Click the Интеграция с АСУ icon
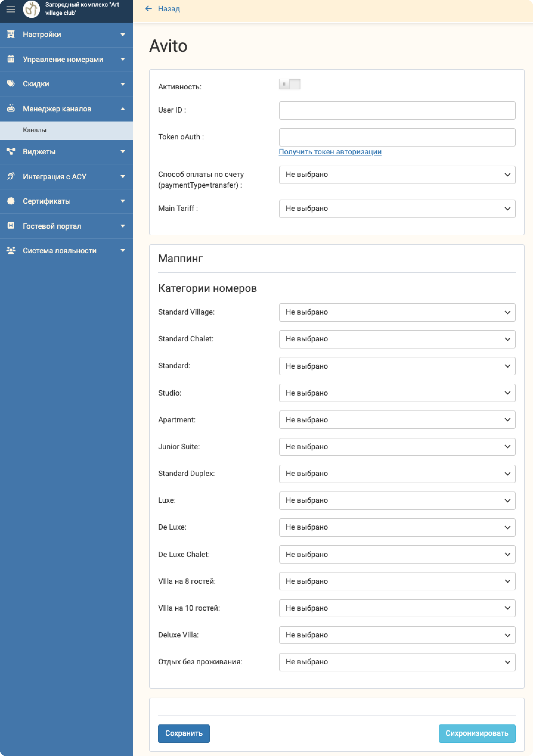 click(11, 176)
